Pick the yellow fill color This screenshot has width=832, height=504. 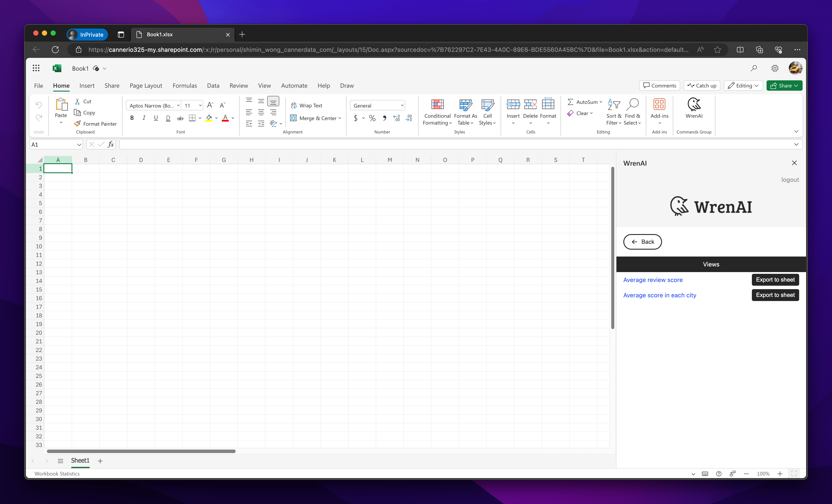pyautogui.click(x=209, y=118)
